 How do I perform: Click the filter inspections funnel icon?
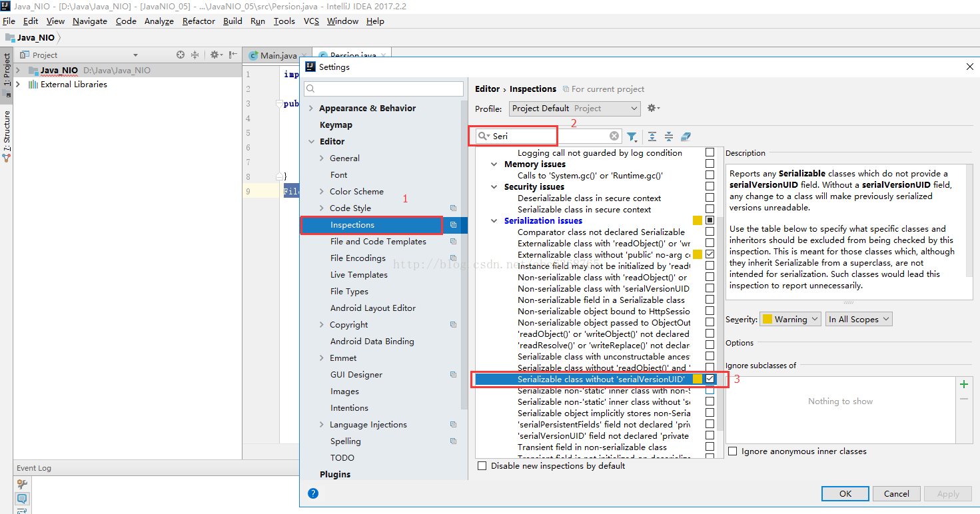pyautogui.click(x=632, y=137)
